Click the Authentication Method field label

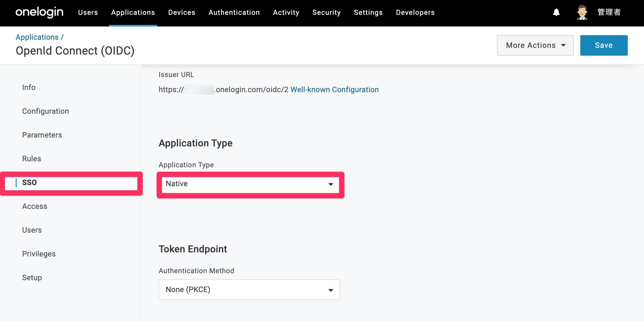[x=196, y=270]
